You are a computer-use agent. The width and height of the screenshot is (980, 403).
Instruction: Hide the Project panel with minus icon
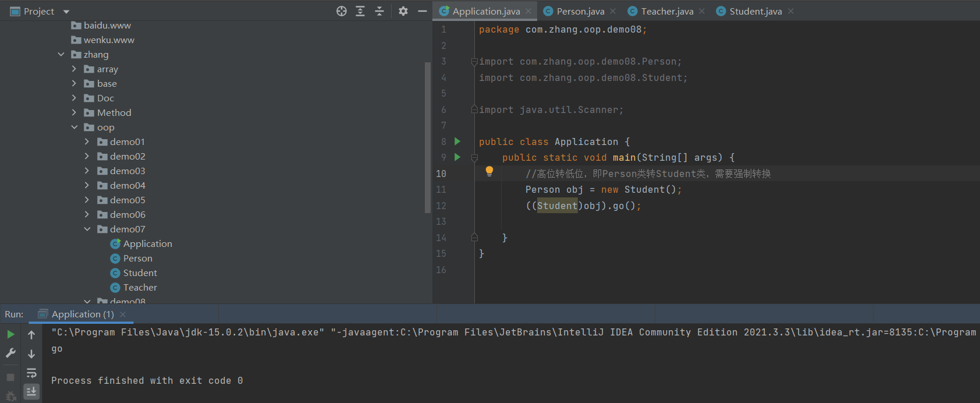pyautogui.click(x=422, y=11)
